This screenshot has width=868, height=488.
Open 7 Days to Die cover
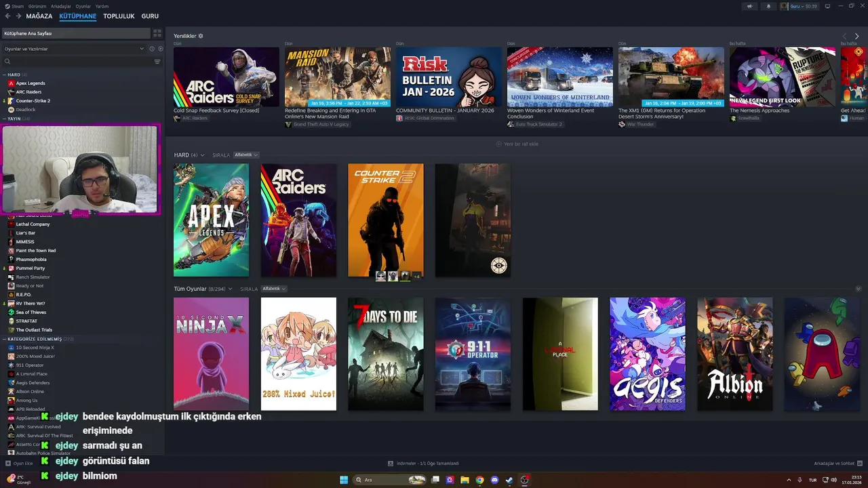pos(386,354)
